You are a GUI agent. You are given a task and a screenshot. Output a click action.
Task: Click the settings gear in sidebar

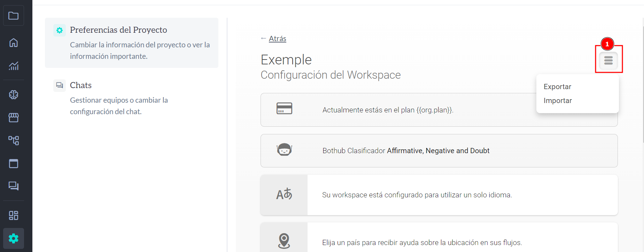(14, 238)
